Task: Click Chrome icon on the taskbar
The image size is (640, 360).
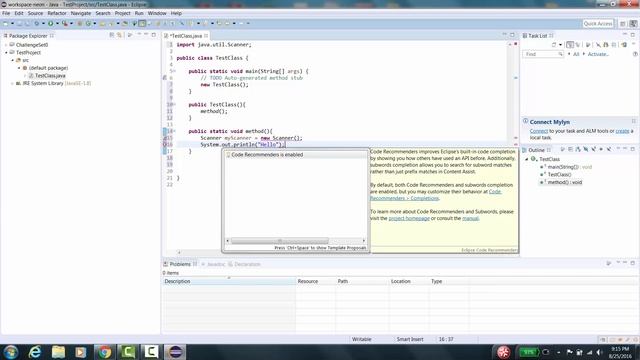Action: point(104,352)
